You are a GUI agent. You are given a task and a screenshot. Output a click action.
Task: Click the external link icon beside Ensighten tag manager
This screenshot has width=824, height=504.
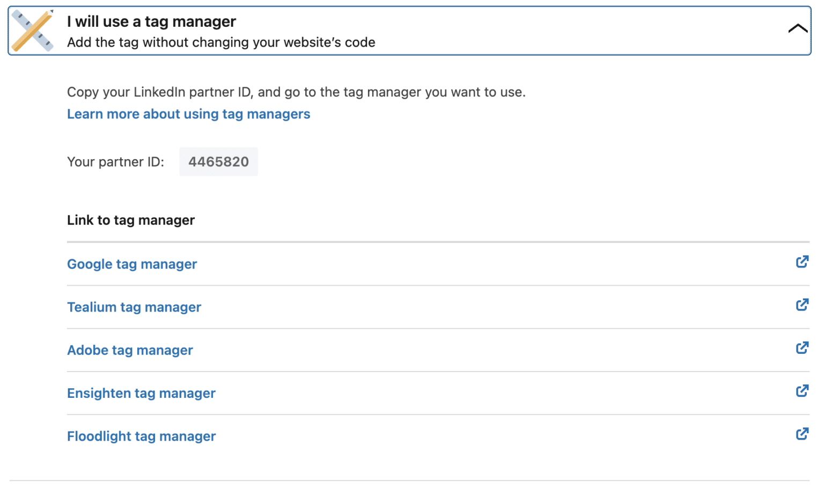coord(802,391)
